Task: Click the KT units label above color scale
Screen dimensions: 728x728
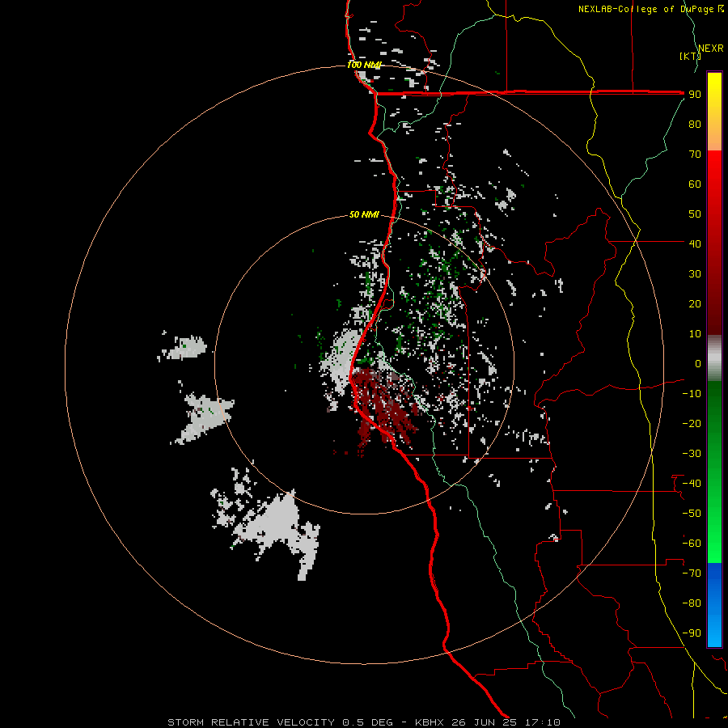Action: [x=691, y=56]
